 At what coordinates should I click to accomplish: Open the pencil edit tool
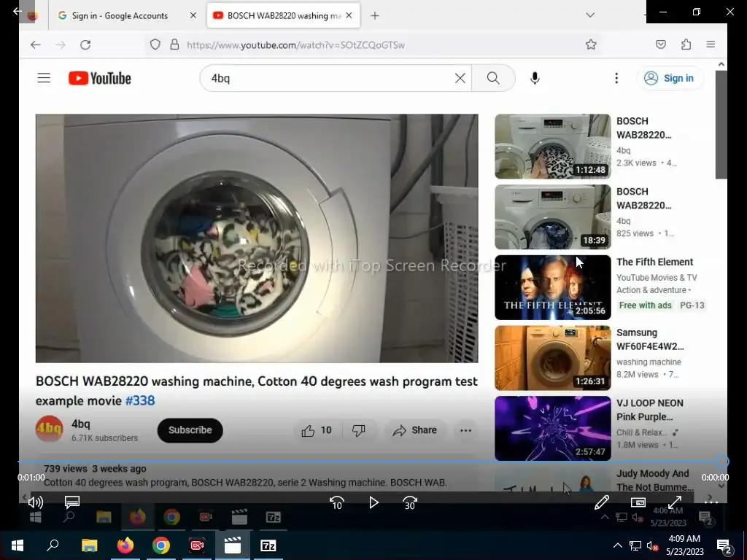602,502
